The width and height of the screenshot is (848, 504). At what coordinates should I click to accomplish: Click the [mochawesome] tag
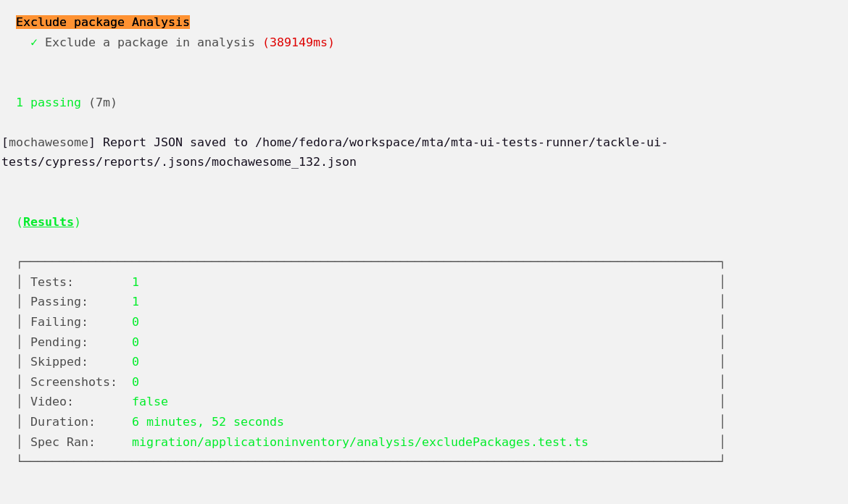click(x=49, y=143)
